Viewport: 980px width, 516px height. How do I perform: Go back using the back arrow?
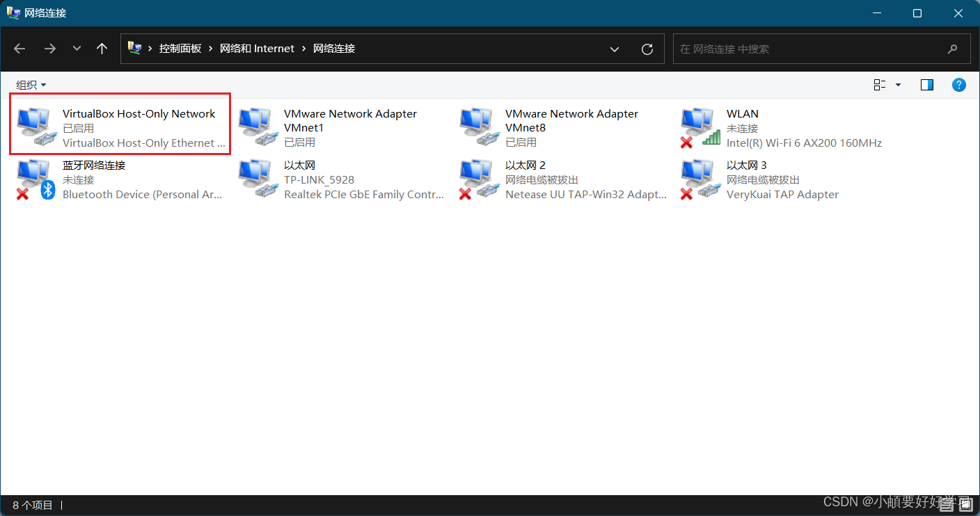point(19,49)
